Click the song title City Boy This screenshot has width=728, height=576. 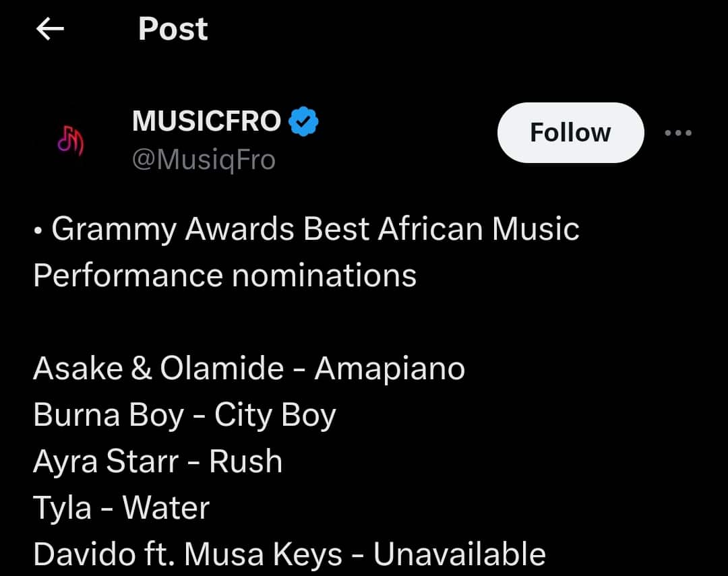pos(275,415)
